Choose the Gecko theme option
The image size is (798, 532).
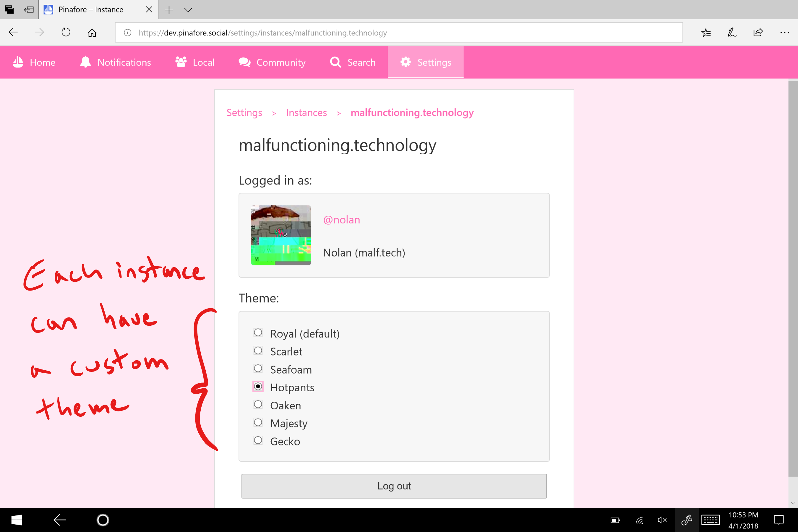pos(258,440)
